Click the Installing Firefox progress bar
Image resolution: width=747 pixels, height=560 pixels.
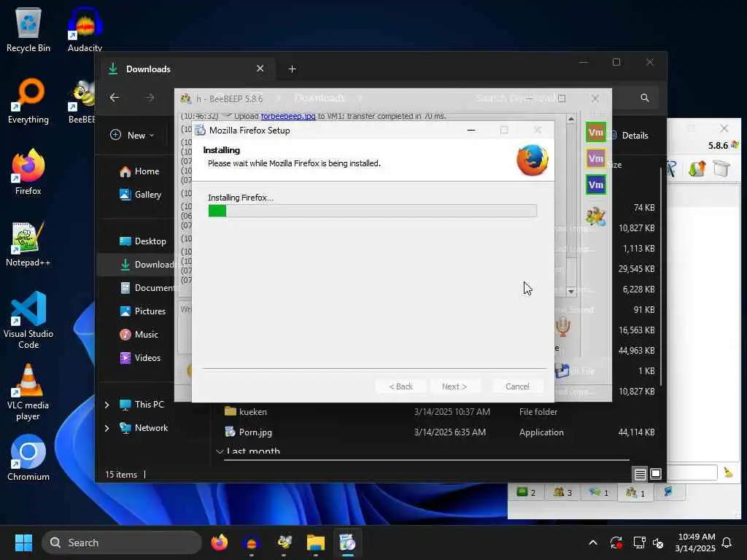(x=373, y=211)
